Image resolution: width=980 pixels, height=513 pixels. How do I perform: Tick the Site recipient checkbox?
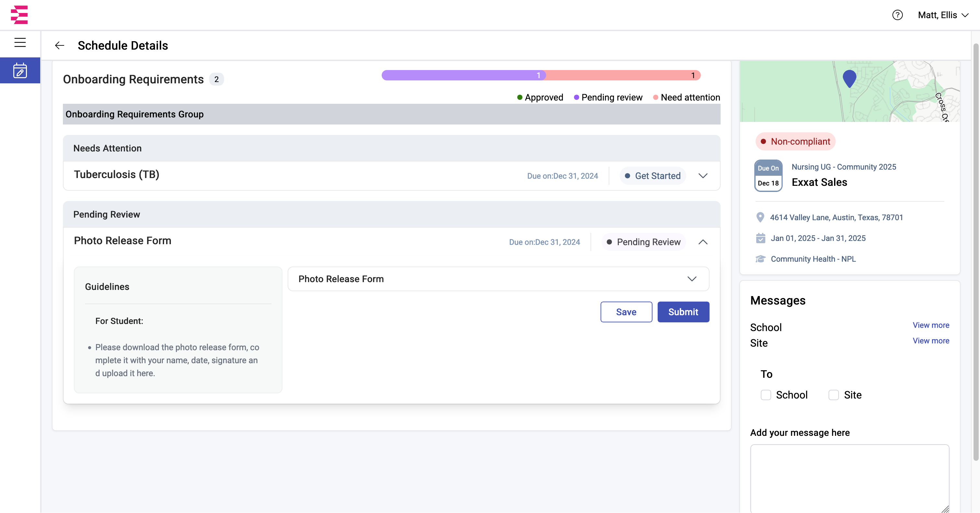[x=833, y=395]
